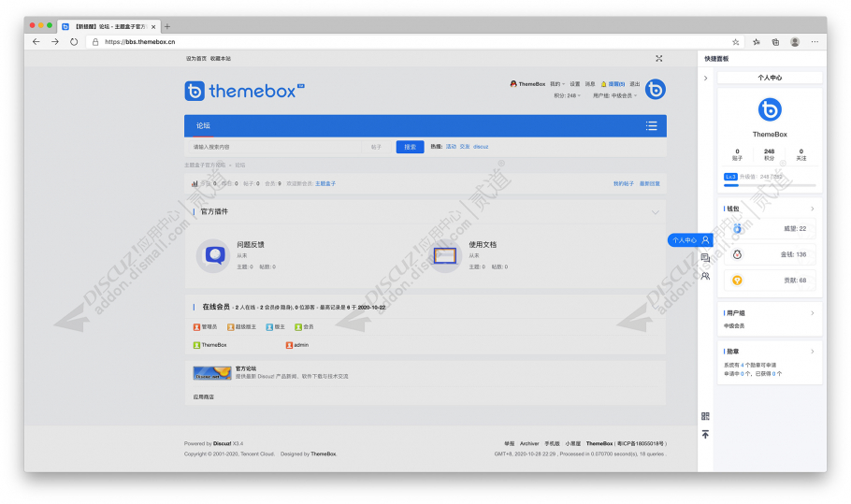Go back with the browser back arrow
The image size is (851, 504).
(x=36, y=42)
